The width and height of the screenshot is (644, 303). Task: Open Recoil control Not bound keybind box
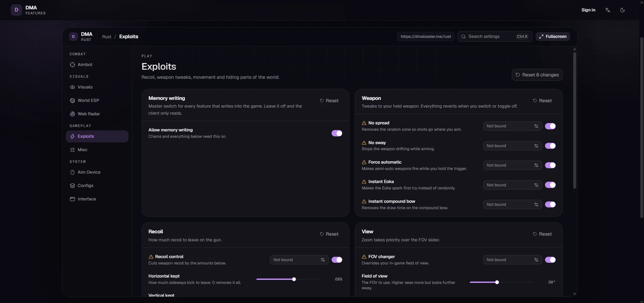click(299, 260)
